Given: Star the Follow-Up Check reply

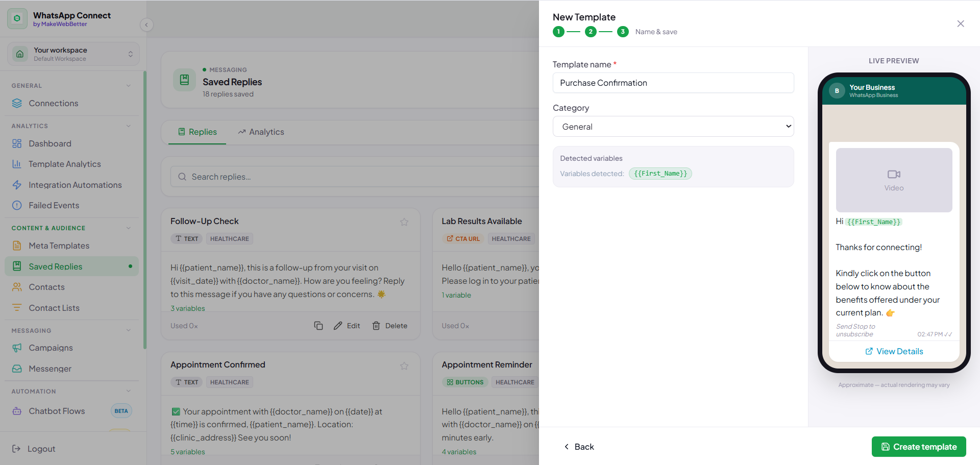Looking at the screenshot, I should (404, 222).
